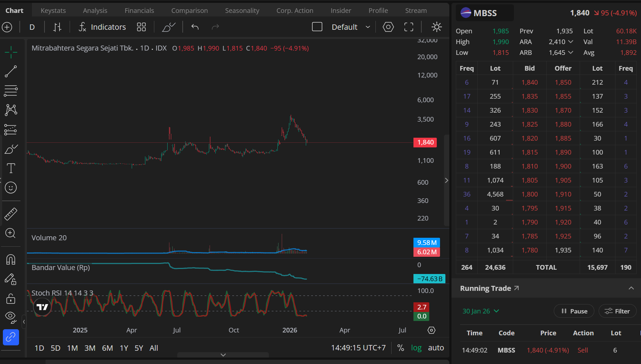Select the Fibonacci retracement tool

(x=11, y=91)
